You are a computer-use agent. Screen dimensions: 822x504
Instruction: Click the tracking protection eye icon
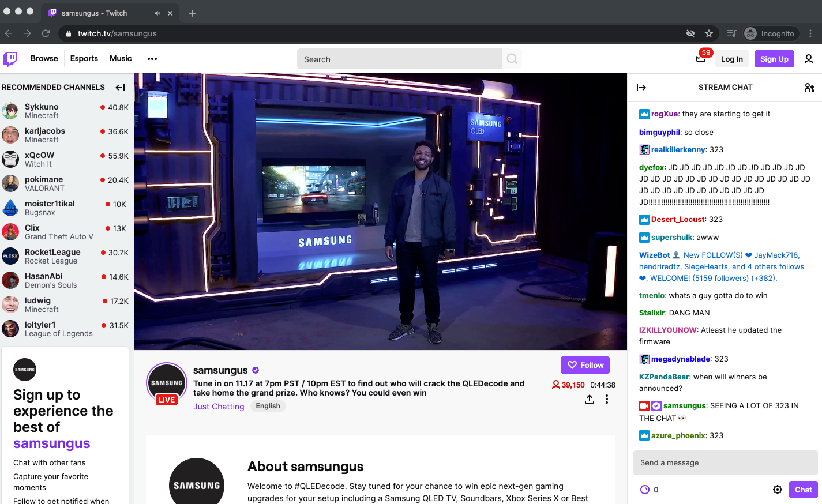pos(690,33)
